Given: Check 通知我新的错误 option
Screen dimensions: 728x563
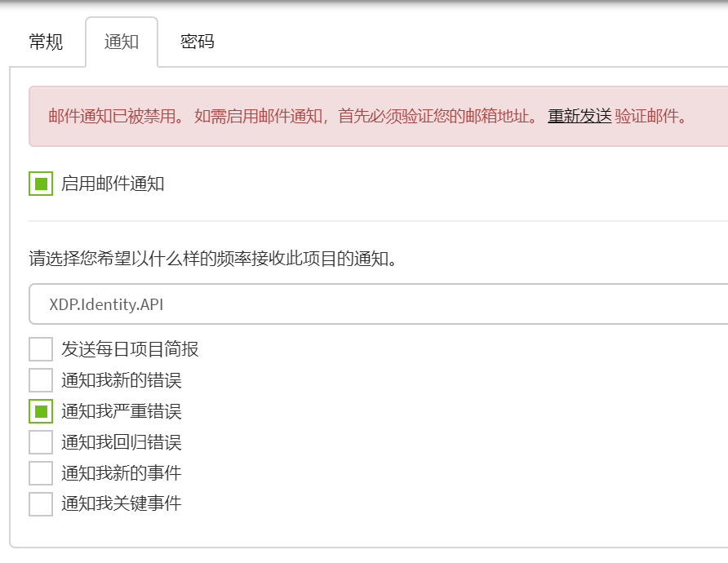Looking at the screenshot, I should 41,380.
